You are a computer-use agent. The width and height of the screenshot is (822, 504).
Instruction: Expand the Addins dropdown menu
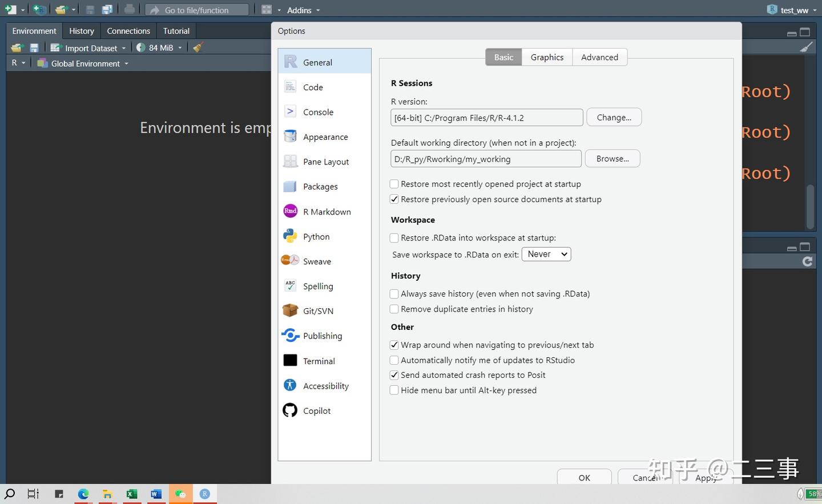point(303,10)
